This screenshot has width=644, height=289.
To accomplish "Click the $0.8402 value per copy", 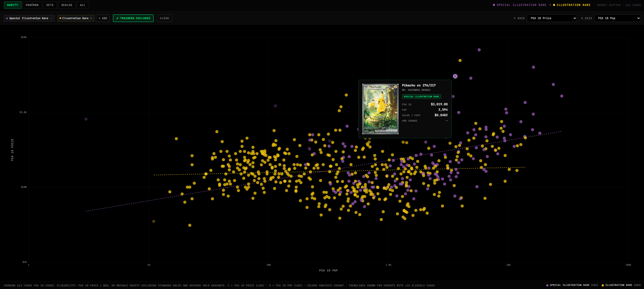I will 441,115.
